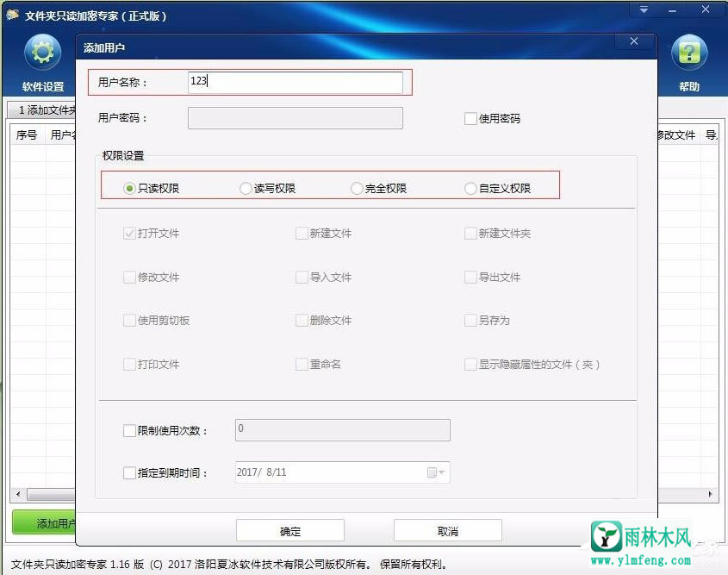Viewport: 728px width, 575px height.
Task: Toggle 显示隐藏属性的文件（夹）checkbox
Action: (470, 365)
